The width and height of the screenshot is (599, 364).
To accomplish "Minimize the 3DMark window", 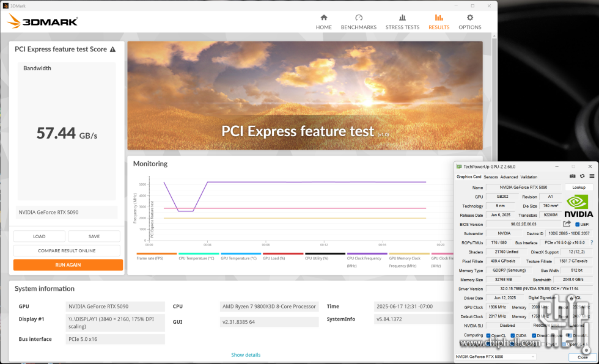I will (x=456, y=5).
